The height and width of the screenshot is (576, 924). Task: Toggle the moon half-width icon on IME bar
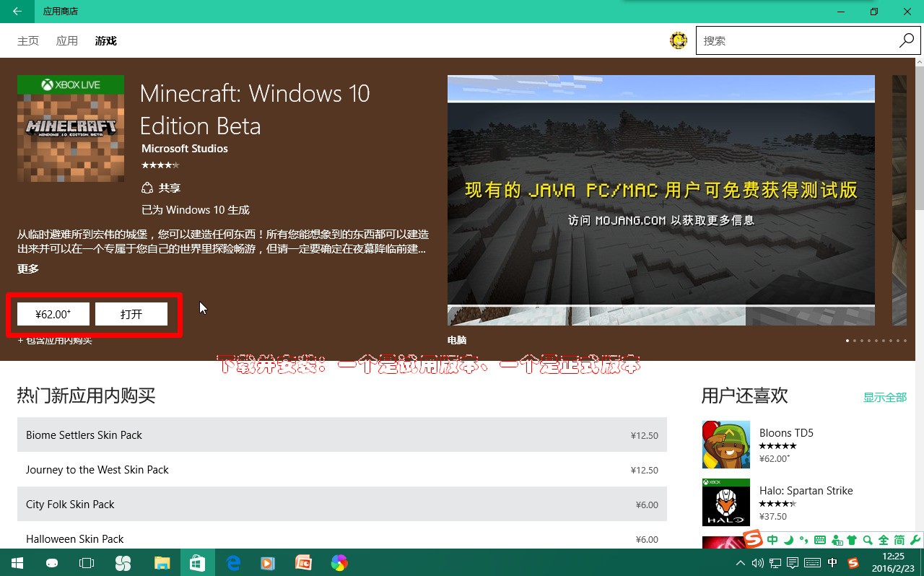(789, 540)
